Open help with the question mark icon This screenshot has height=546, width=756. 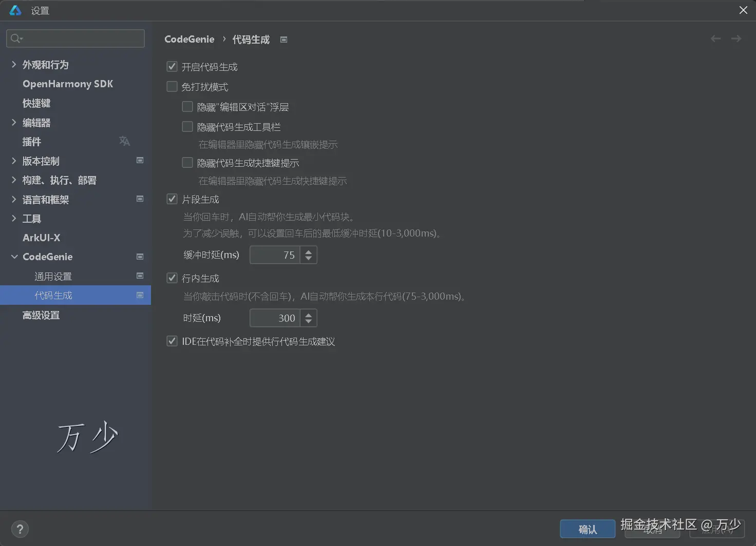[20, 529]
